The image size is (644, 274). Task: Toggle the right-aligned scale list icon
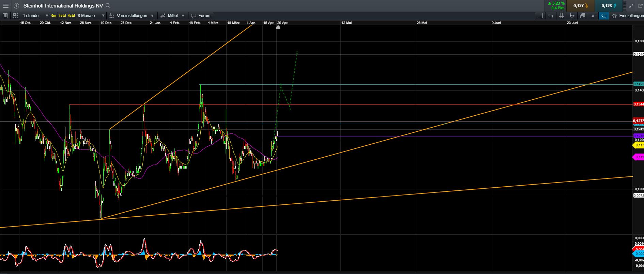click(x=540, y=16)
